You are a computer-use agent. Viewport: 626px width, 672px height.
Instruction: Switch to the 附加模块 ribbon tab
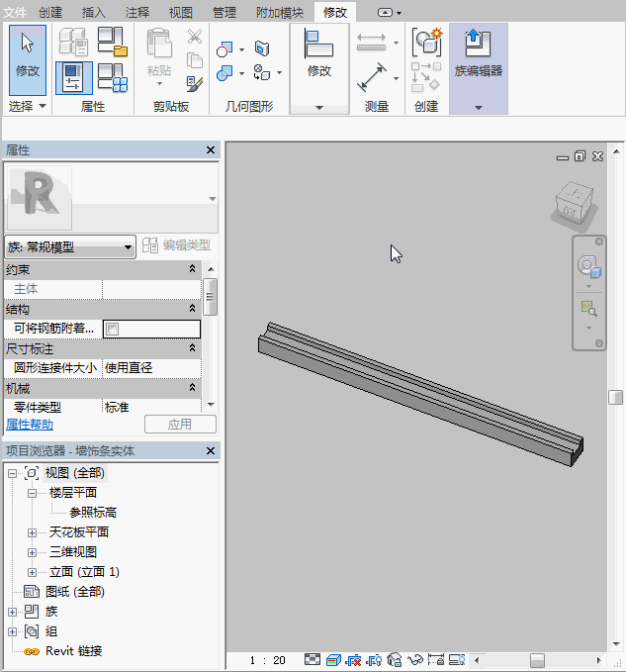280,13
